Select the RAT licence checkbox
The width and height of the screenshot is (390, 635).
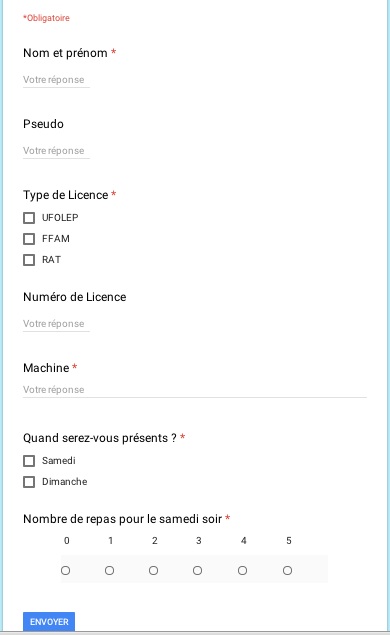pos(29,260)
